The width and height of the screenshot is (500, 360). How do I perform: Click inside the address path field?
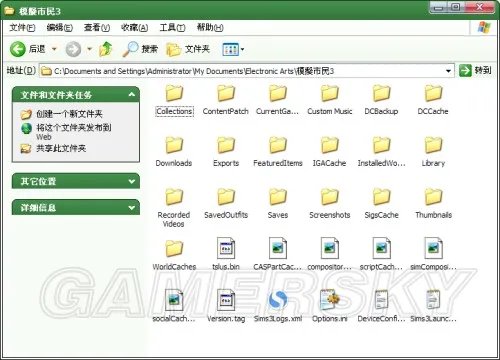point(247,71)
